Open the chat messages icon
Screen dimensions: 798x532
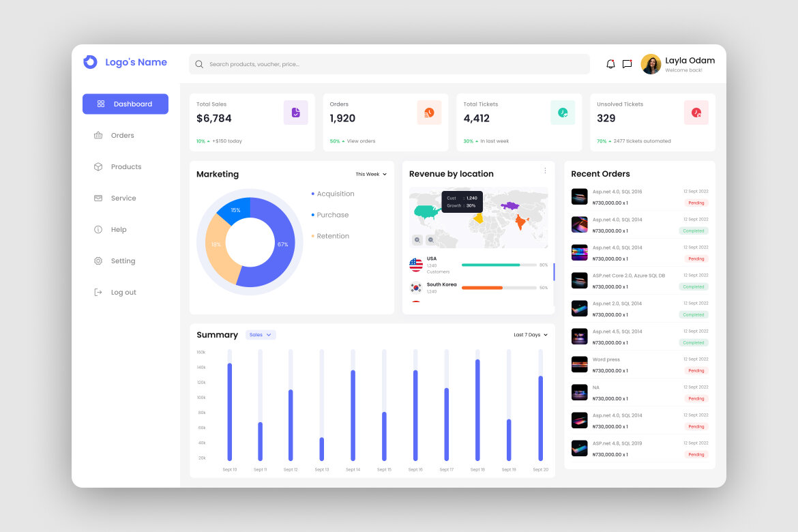(627, 63)
